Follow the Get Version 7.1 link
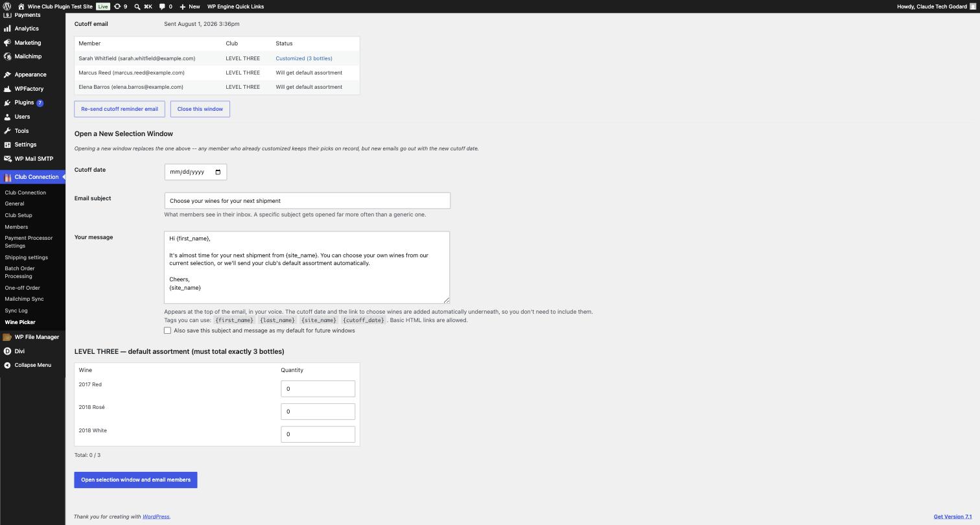The height and width of the screenshot is (525, 980). (953, 517)
